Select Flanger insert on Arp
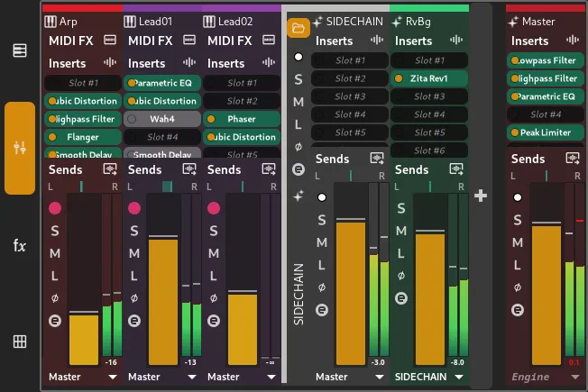The image size is (588, 392). click(83, 137)
